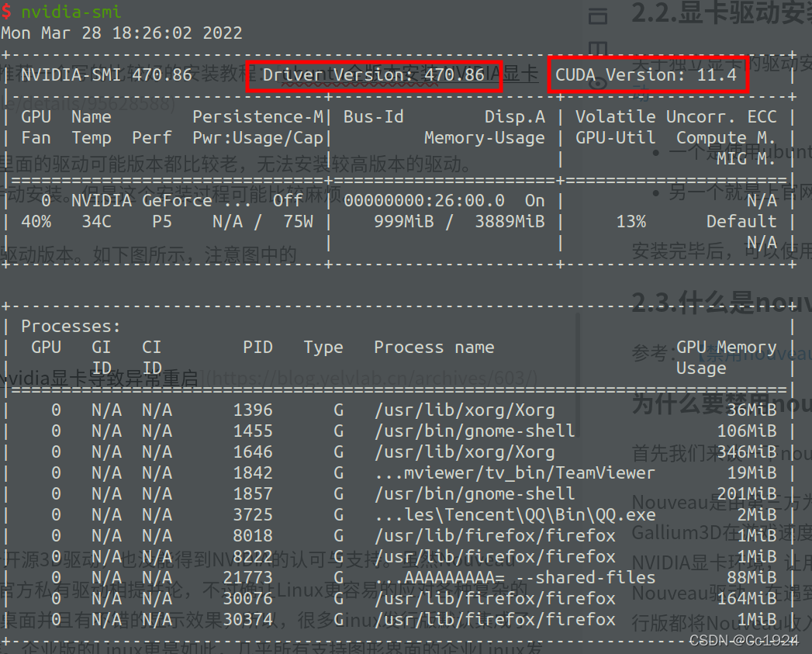This screenshot has height=654, width=812.
Task: Select bus id 00000000:26:00.0
Action: click(x=424, y=201)
